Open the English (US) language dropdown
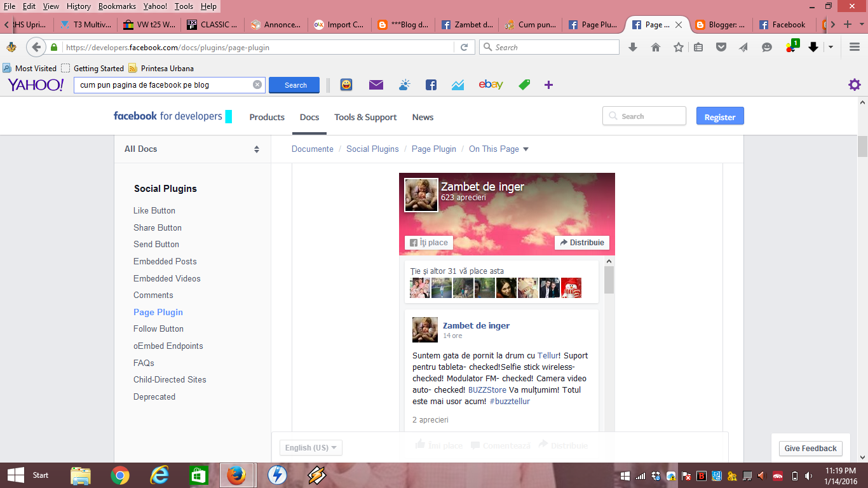The height and width of the screenshot is (488, 868). click(311, 447)
